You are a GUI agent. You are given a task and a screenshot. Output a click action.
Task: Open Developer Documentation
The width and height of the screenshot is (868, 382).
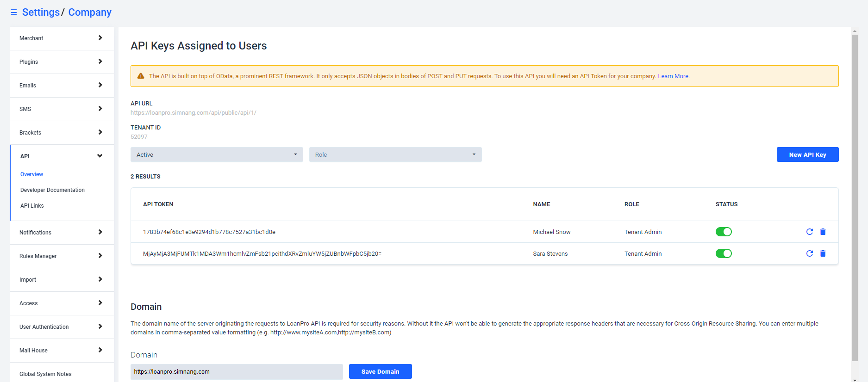click(x=52, y=190)
